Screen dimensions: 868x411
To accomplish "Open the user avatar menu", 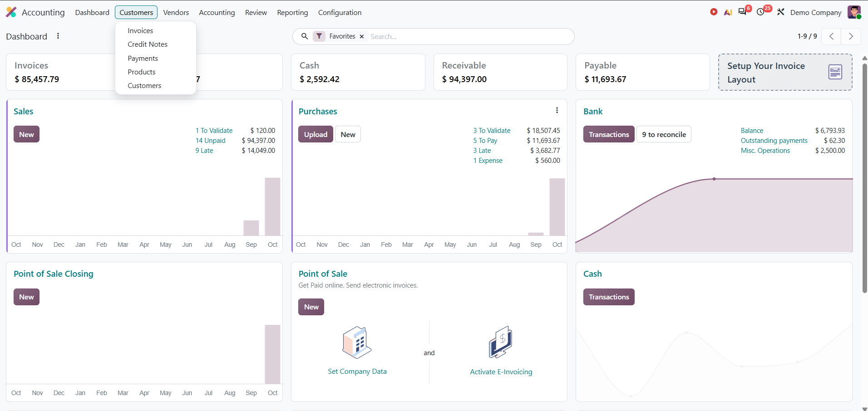I will point(854,12).
